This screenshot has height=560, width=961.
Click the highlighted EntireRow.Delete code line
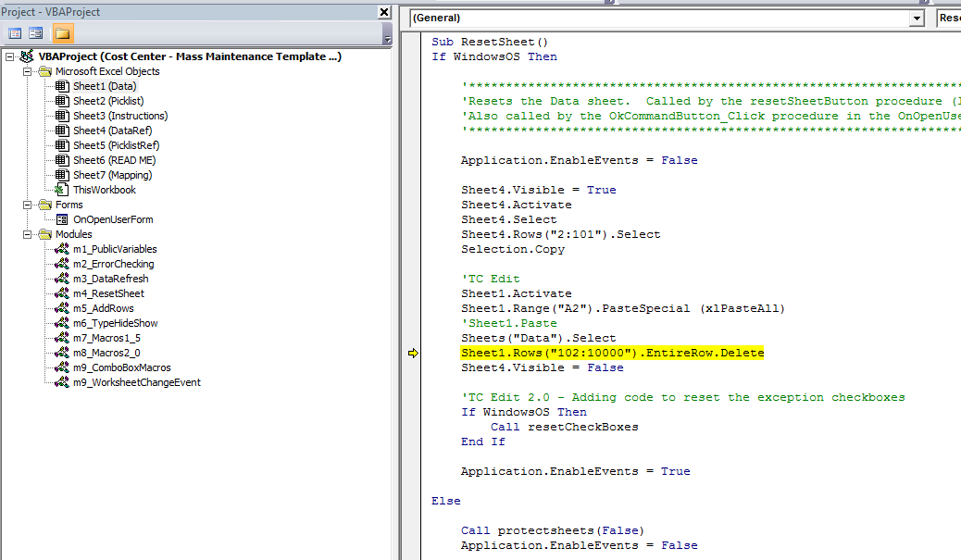611,353
